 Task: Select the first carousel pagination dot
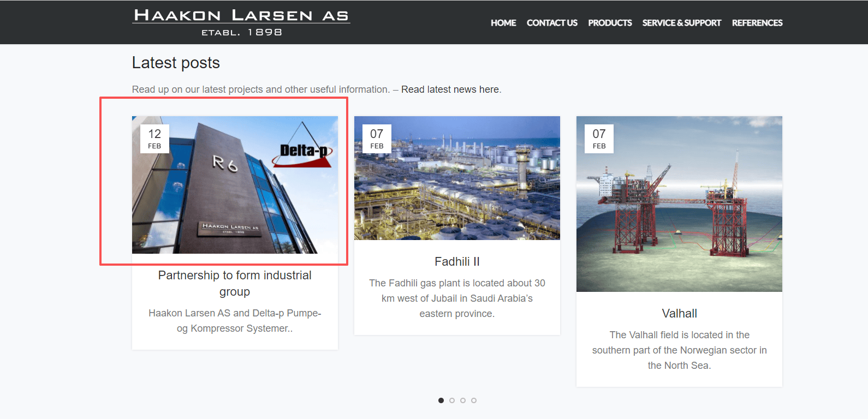pyautogui.click(x=441, y=400)
